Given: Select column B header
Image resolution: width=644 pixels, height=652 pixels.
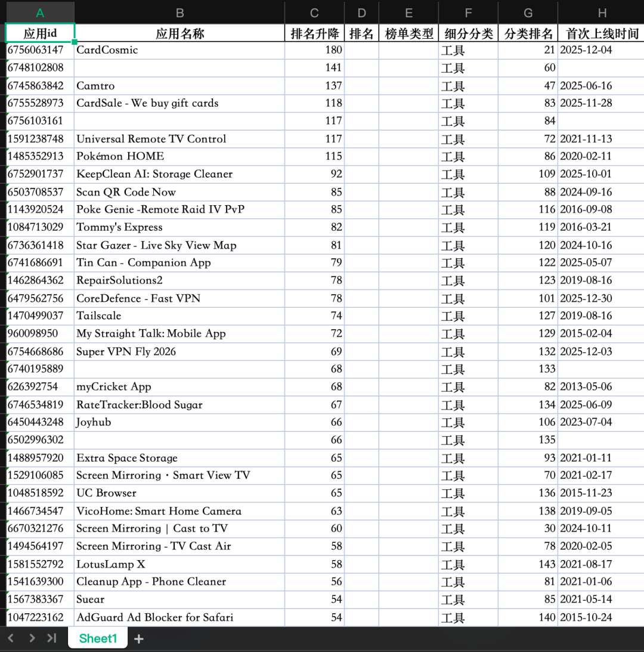Looking at the screenshot, I should coord(179,13).
